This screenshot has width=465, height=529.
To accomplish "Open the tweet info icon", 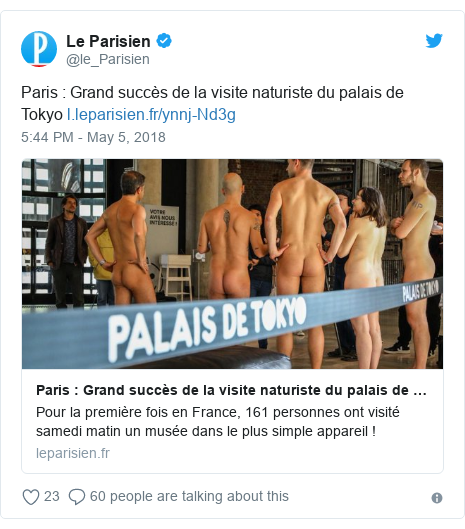I will (437, 498).
